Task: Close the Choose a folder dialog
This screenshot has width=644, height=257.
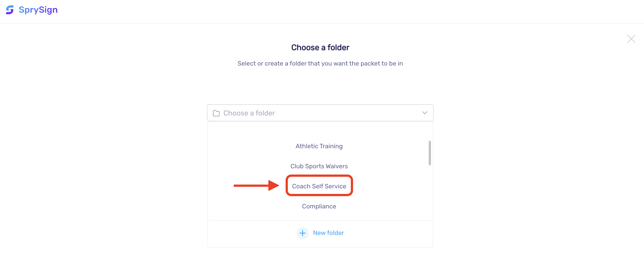Action: (x=631, y=39)
